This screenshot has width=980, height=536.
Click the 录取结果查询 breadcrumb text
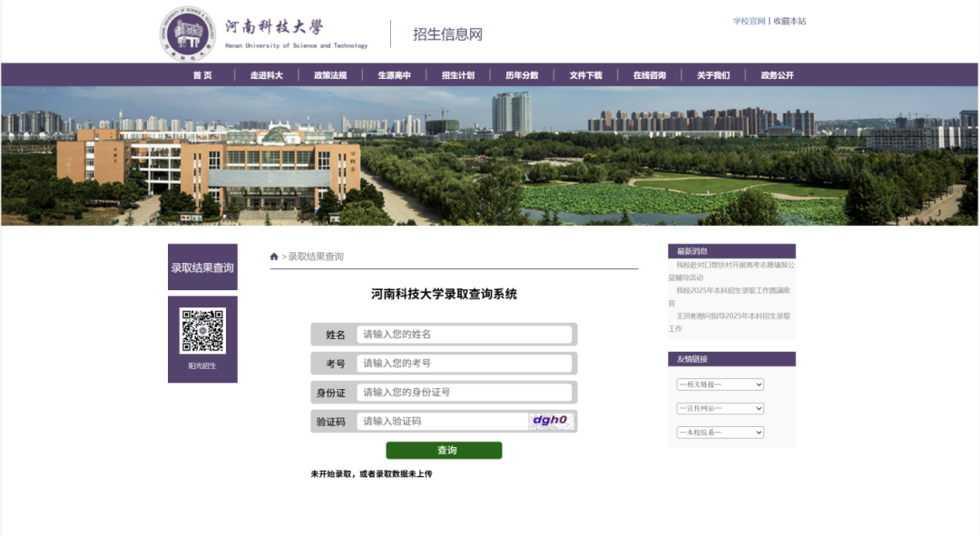(316, 257)
